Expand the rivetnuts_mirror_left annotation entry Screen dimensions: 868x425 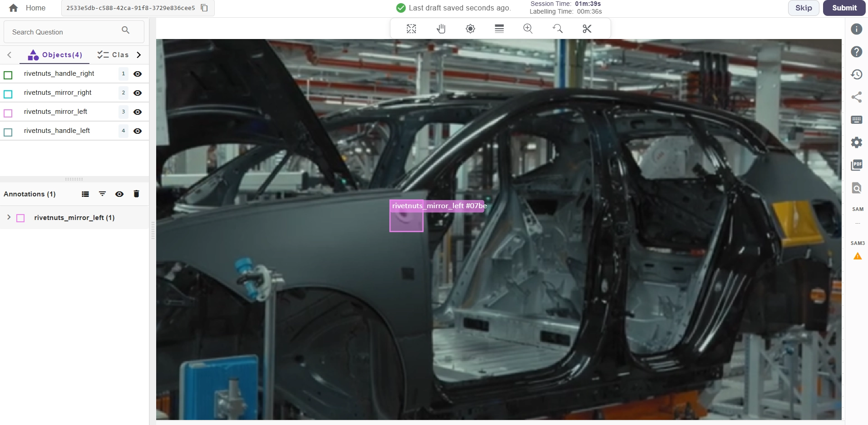[x=8, y=217]
